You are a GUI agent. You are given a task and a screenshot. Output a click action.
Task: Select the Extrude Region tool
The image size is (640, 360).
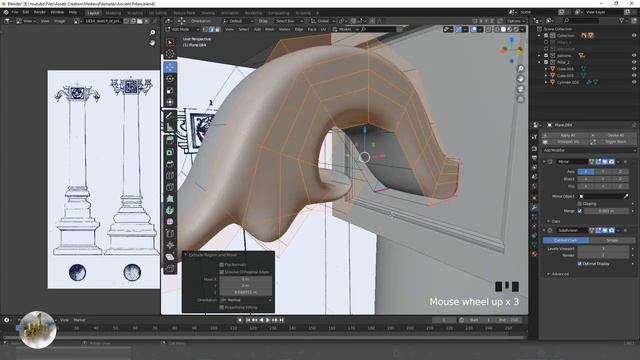point(170,140)
